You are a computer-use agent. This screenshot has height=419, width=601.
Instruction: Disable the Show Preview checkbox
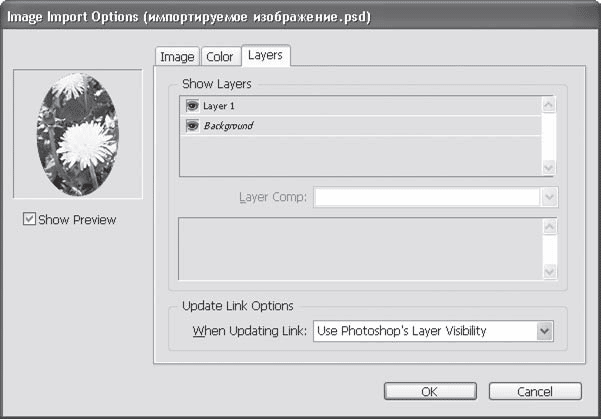29,220
